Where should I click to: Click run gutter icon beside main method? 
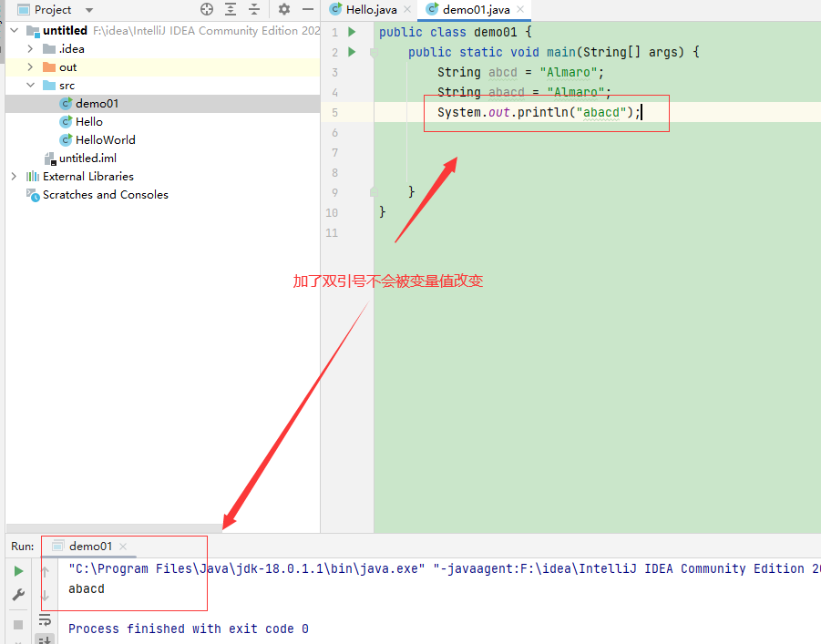(352, 52)
